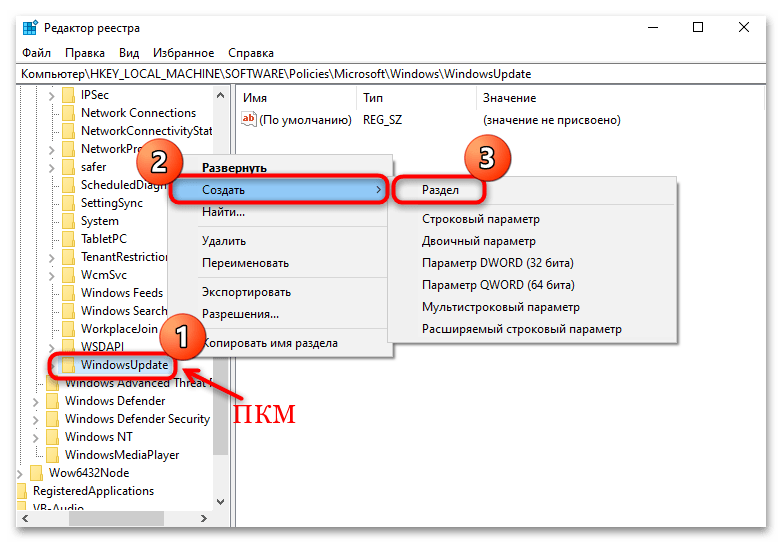This screenshot has width=782, height=543.
Task: Choose Копировать имя раздела
Action: tap(279, 343)
